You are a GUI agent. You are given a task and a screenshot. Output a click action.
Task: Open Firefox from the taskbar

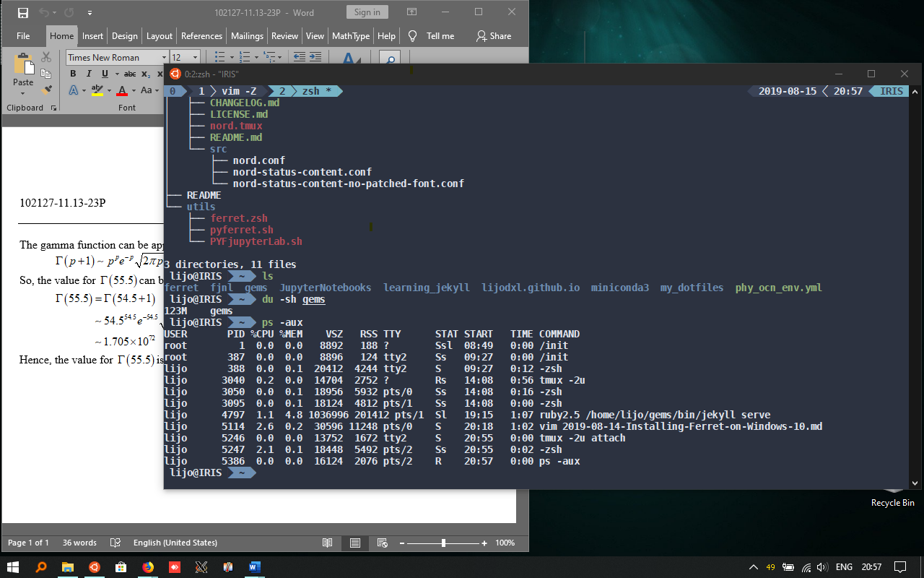[x=148, y=567]
